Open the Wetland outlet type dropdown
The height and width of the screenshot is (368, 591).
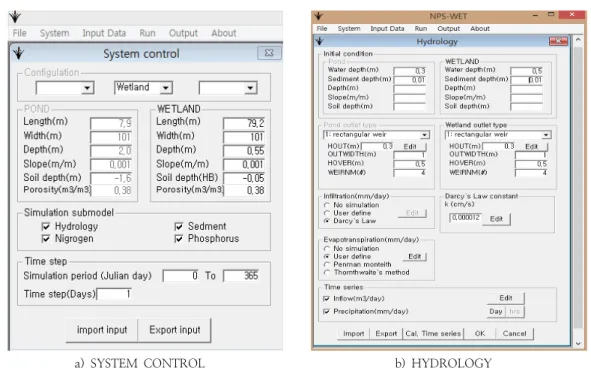click(546, 135)
